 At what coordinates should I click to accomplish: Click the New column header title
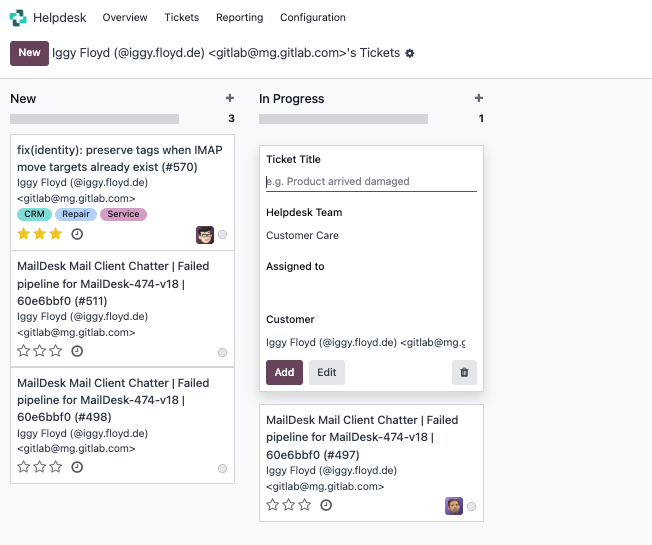23,99
